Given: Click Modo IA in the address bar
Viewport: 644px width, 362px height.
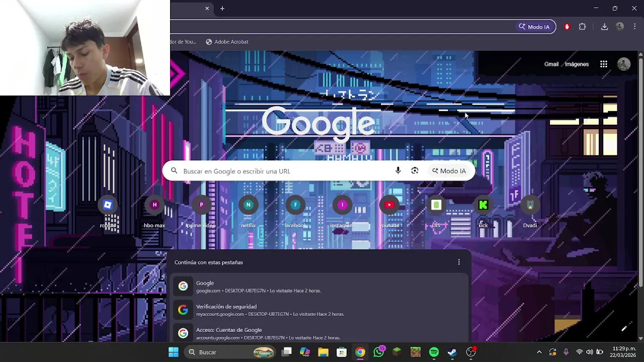Looking at the screenshot, I should 534,27.
